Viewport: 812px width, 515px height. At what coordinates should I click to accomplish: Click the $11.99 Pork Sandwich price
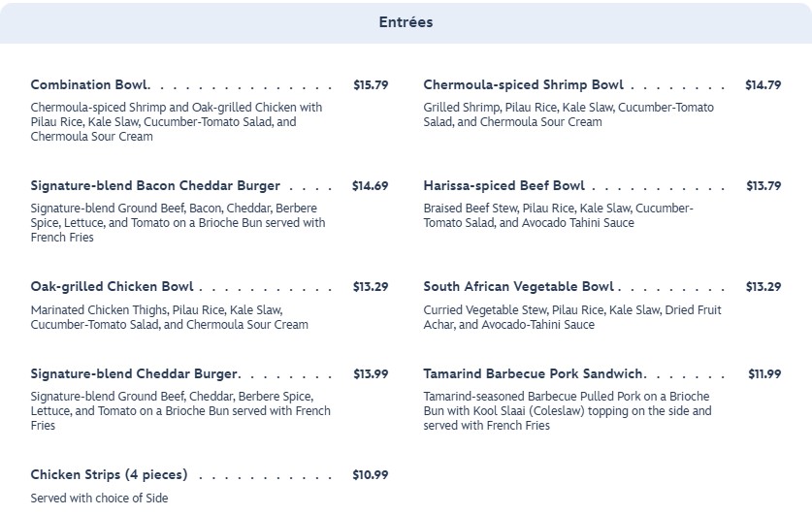[x=763, y=374]
